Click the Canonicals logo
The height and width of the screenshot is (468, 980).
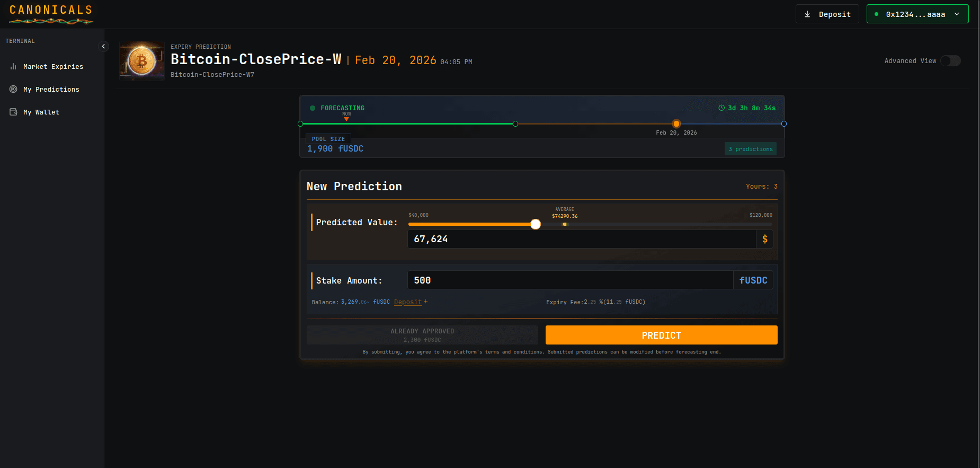coord(51,14)
